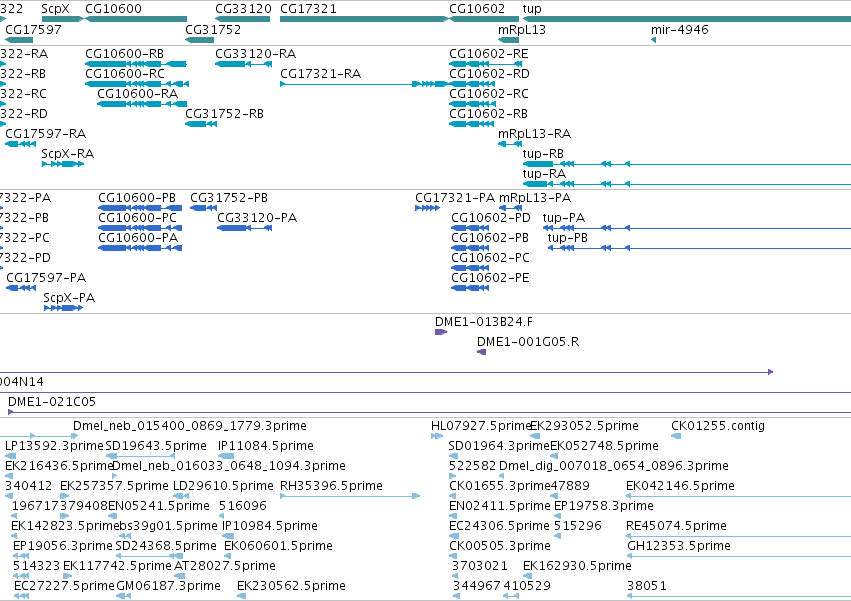The width and height of the screenshot is (851, 601).
Task: Click transcript CG31752-RB
Action: pyautogui.click(x=224, y=114)
